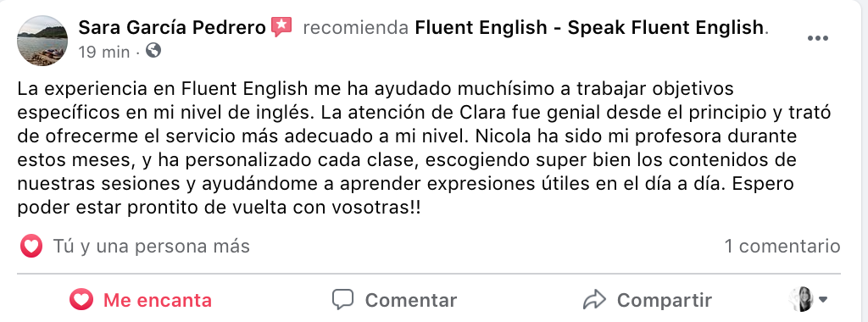Open the Fluent English - Speak Fluent English page
The height and width of the screenshot is (322, 868).
tap(589, 27)
